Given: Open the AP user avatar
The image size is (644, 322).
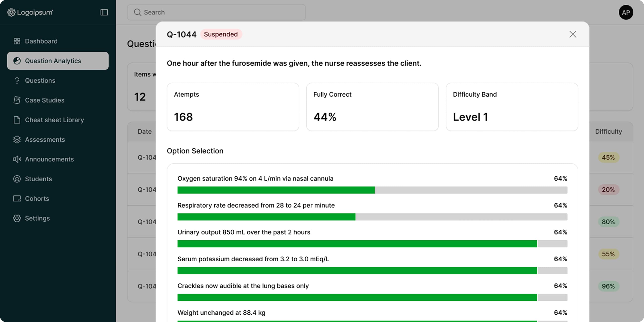Looking at the screenshot, I should click(x=626, y=12).
